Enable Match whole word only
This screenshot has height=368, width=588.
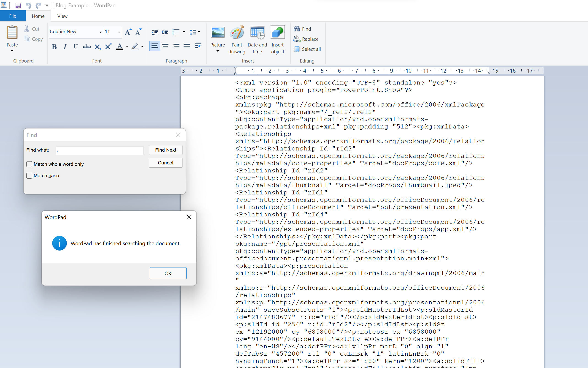click(x=30, y=164)
